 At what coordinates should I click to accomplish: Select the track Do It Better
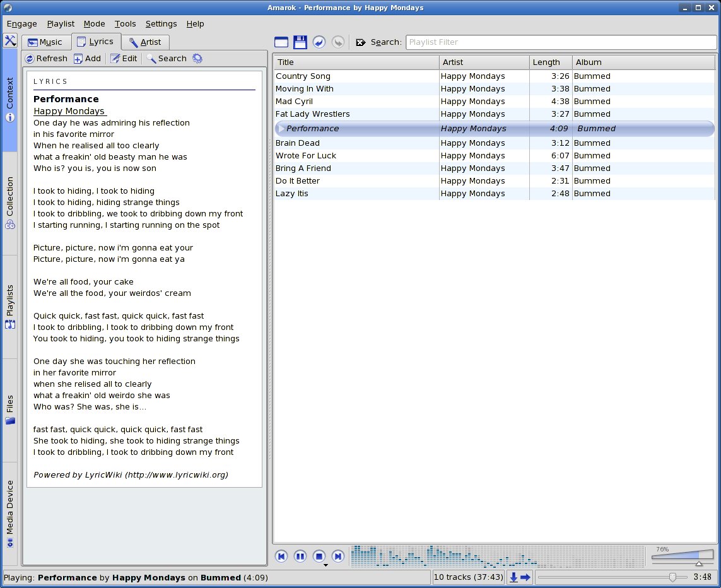click(x=495, y=181)
